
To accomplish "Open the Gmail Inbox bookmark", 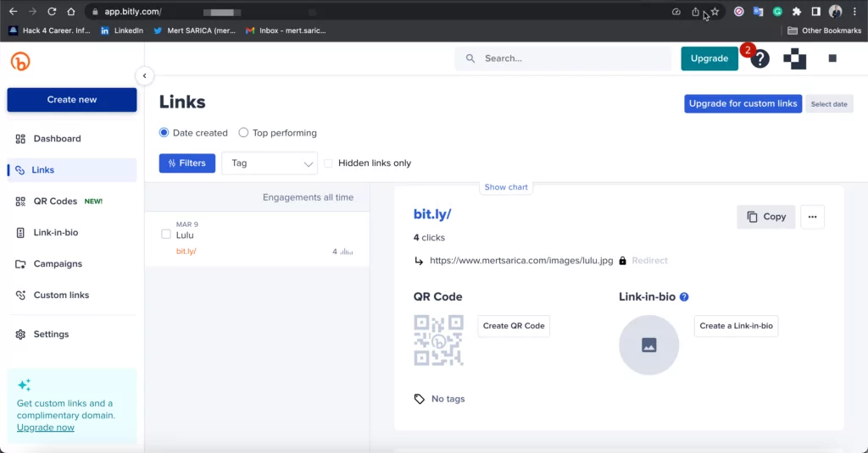I will coord(286,30).
